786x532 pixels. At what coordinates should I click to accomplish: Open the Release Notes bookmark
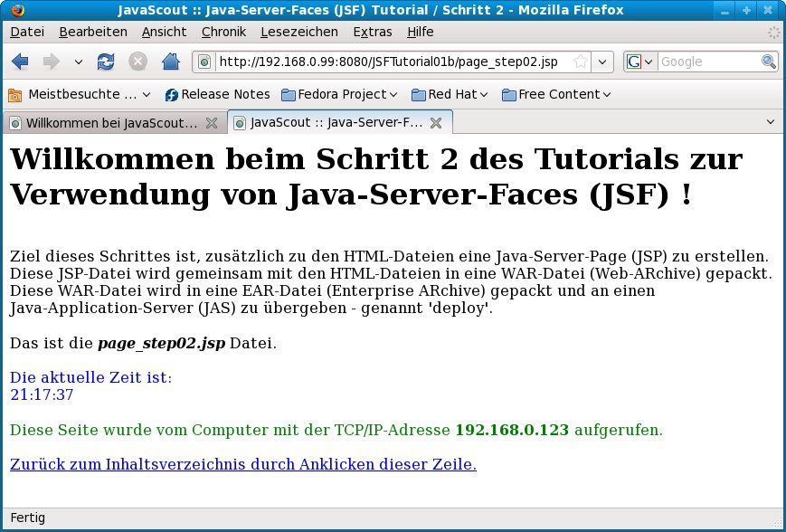(x=217, y=94)
